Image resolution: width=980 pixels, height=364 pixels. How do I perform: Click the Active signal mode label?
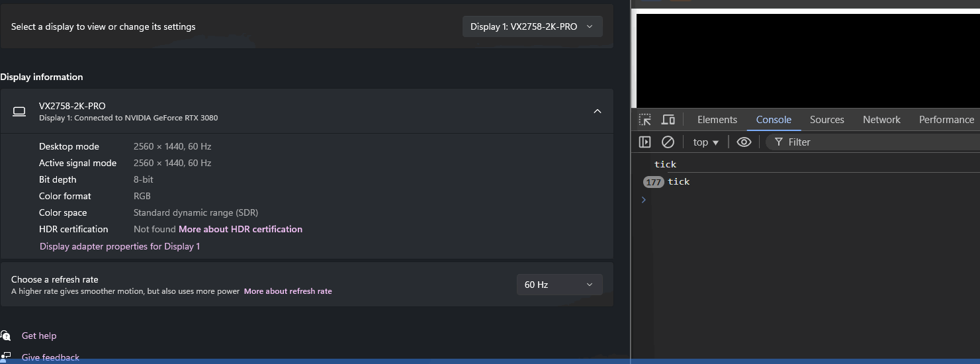77,163
